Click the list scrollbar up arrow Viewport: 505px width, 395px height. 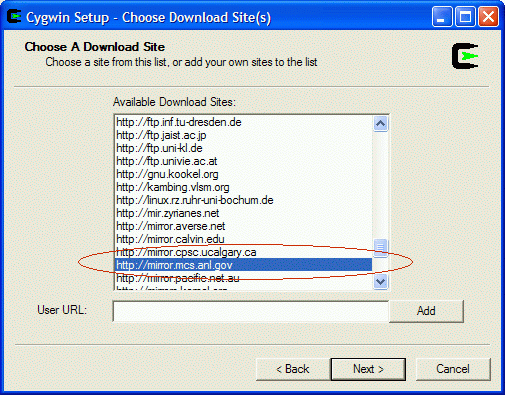(380, 124)
